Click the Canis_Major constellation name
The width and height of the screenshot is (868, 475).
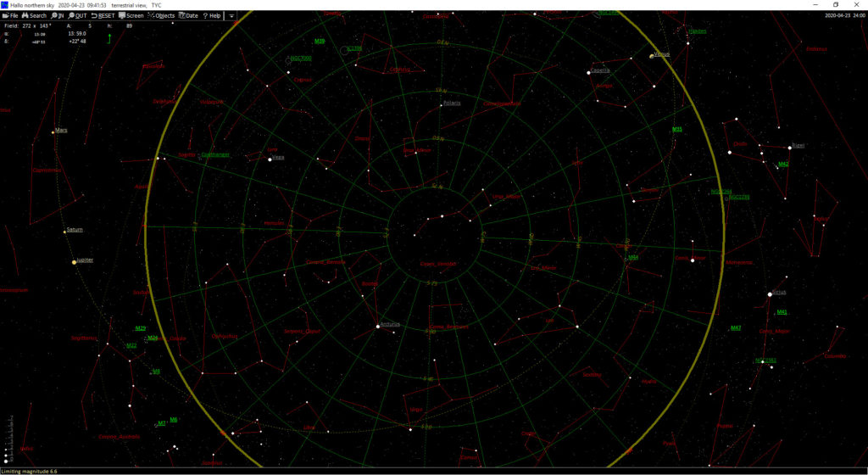(774, 331)
